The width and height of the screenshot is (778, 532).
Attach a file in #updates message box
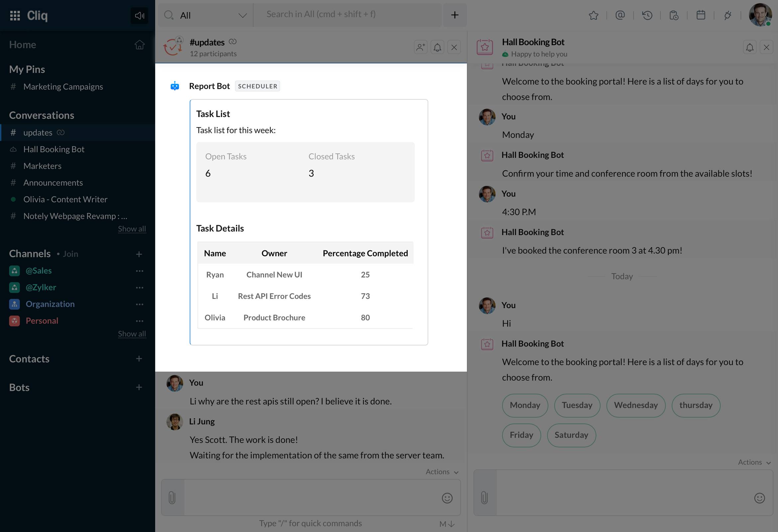pos(172,498)
